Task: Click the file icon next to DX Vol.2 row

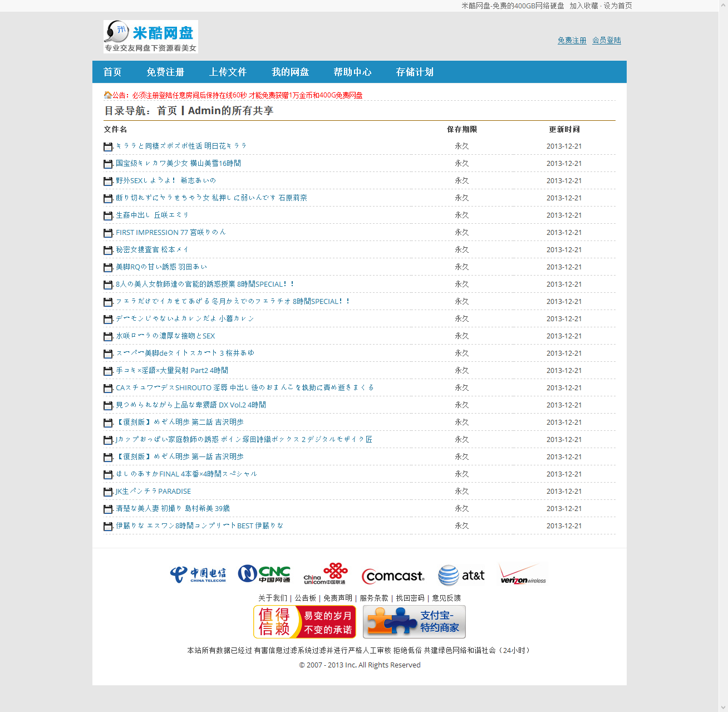Action: point(108,405)
